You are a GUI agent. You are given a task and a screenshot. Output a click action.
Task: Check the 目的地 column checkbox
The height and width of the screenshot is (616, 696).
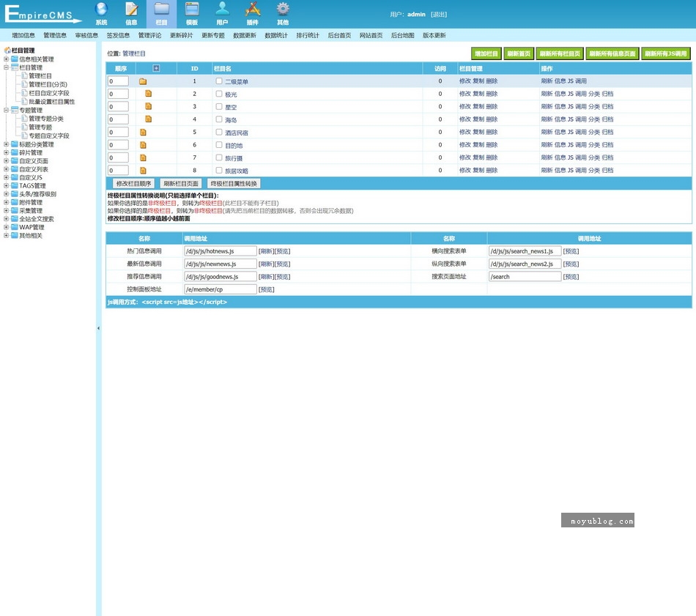click(x=219, y=145)
